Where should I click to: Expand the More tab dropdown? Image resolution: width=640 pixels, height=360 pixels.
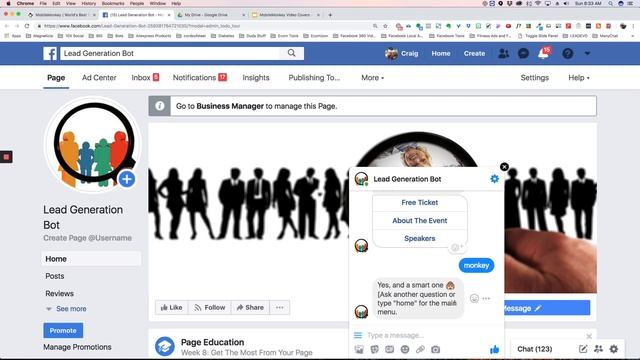[x=372, y=78]
